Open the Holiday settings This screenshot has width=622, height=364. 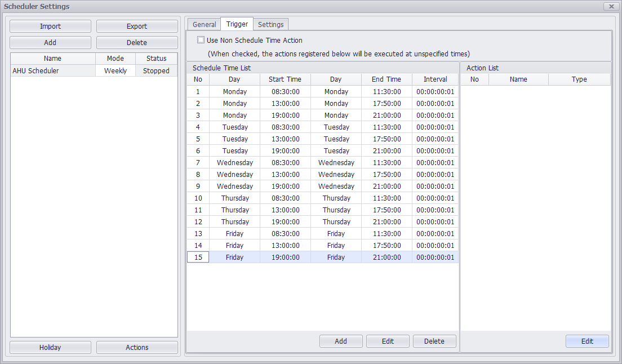50,348
